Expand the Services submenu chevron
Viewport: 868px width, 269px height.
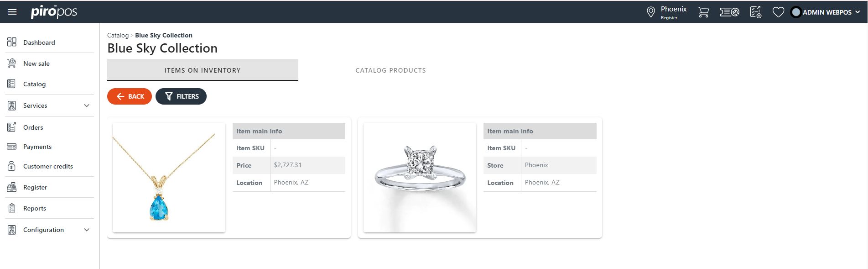(87, 105)
